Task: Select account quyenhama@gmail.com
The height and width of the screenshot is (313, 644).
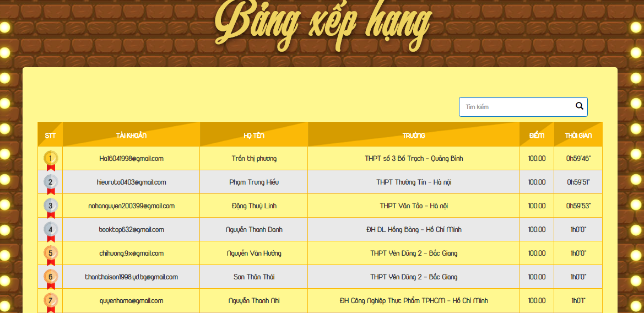Action: pos(132,301)
